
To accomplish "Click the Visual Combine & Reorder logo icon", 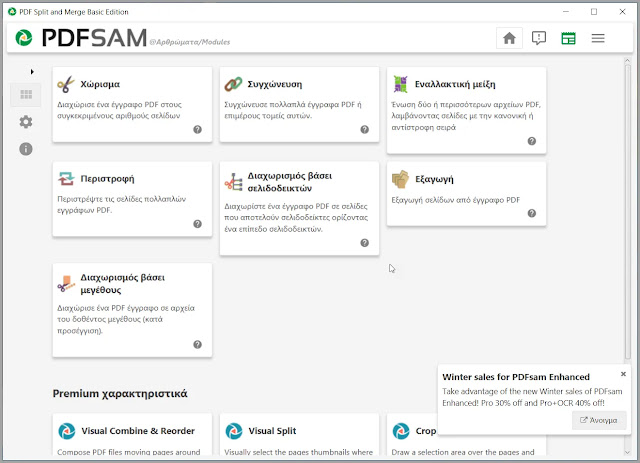I will [x=67, y=431].
